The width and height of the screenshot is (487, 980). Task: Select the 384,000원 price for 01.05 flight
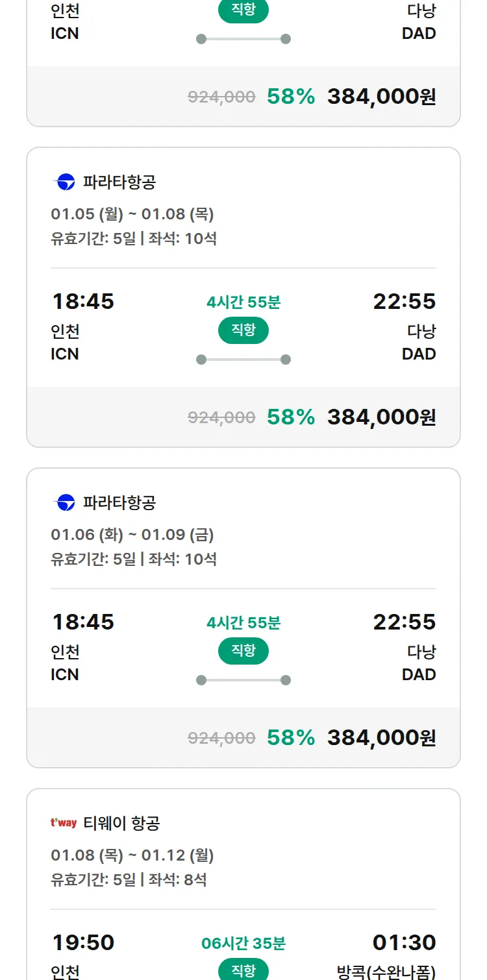click(x=381, y=417)
